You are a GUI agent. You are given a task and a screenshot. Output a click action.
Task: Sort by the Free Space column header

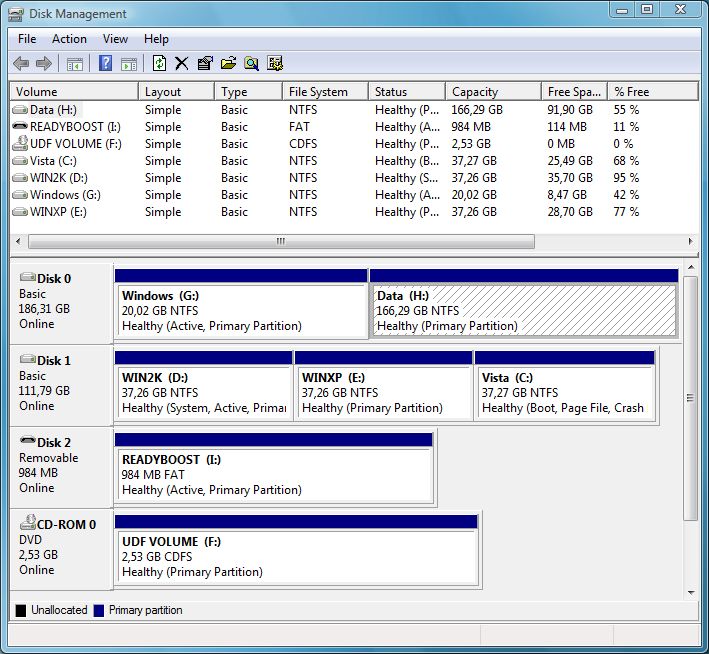[x=574, y=91]
